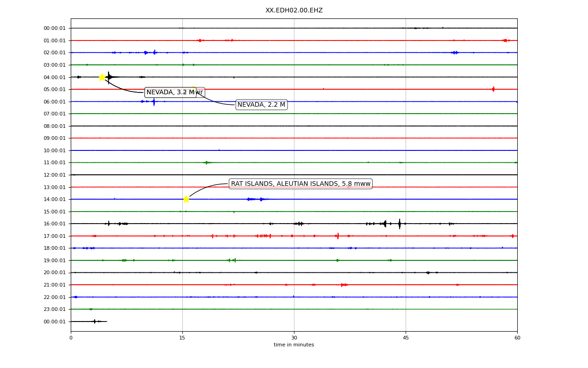Viewport: 588px width, 368px height.
Task: Click the 'time in minutes' axis label
Action: click(294, 345)
